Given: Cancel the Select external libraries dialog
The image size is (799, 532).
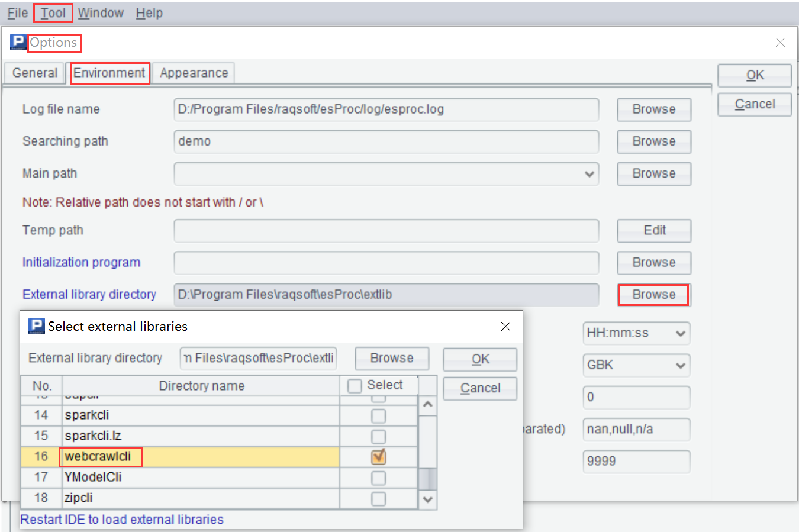Looking at the screenshot, I should [480, 388].
